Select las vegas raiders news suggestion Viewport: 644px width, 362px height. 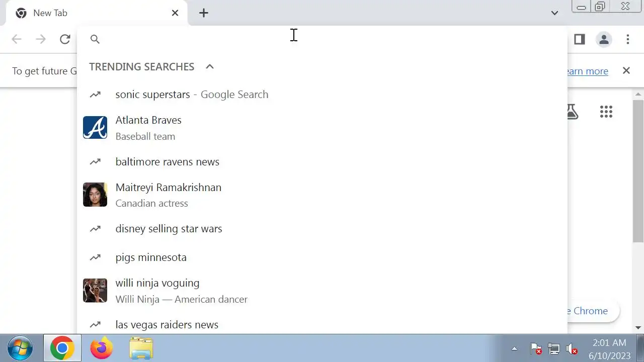pos(322,323)
